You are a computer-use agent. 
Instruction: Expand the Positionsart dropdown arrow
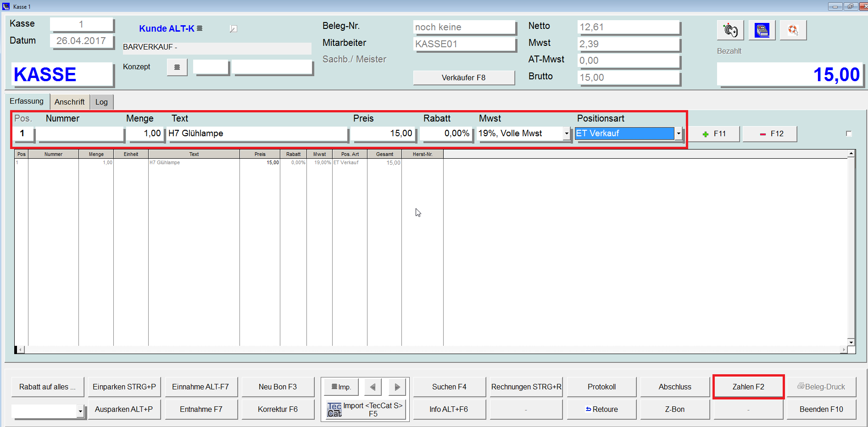click(x=678, y=133)
